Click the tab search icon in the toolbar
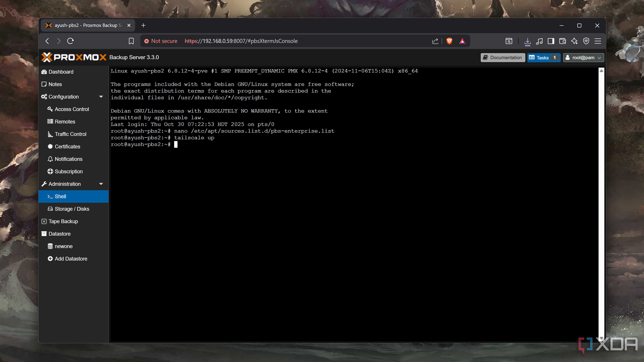 [x=509, y=41]
